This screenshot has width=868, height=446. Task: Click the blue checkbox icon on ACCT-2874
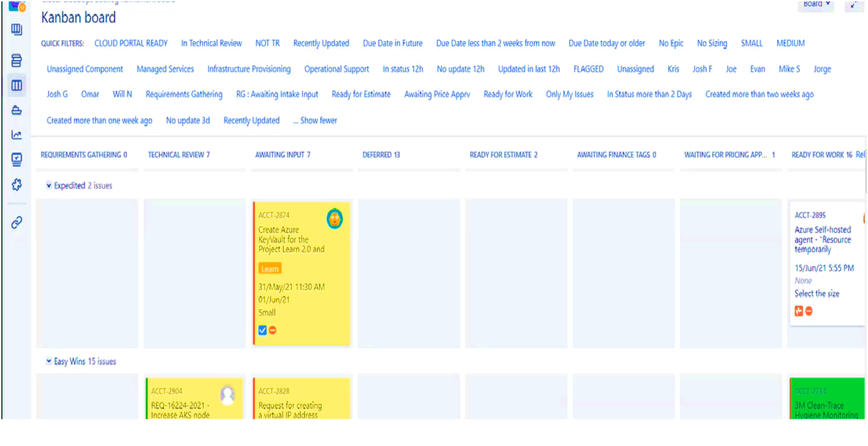coord(262,330)
